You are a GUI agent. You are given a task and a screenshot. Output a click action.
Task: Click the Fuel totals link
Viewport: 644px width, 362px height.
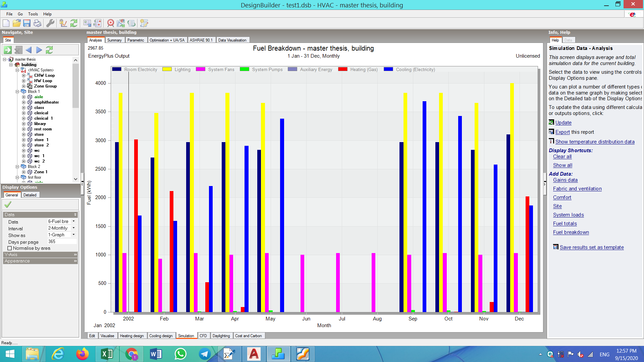(x=565, y=224)
